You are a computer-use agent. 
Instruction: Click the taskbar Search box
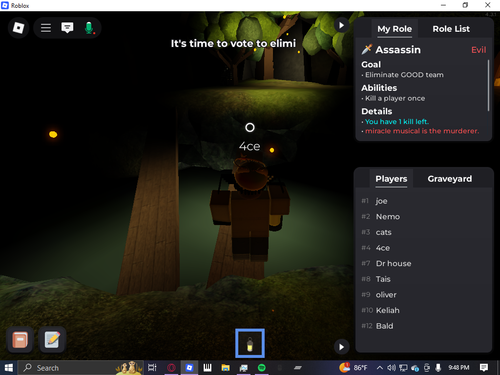(80, 368)
